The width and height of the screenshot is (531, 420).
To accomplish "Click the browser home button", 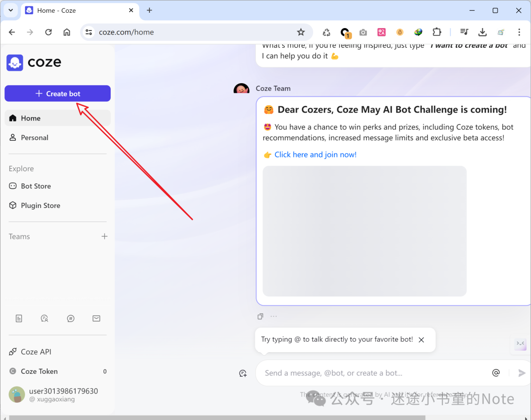I will click(67, 32).
